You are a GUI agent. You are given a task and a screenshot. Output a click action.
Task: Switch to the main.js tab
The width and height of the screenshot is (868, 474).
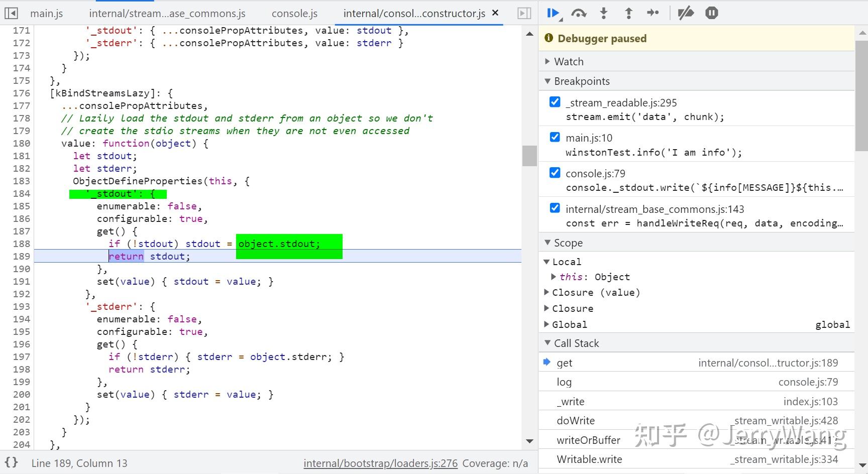[x=47, y=14]
